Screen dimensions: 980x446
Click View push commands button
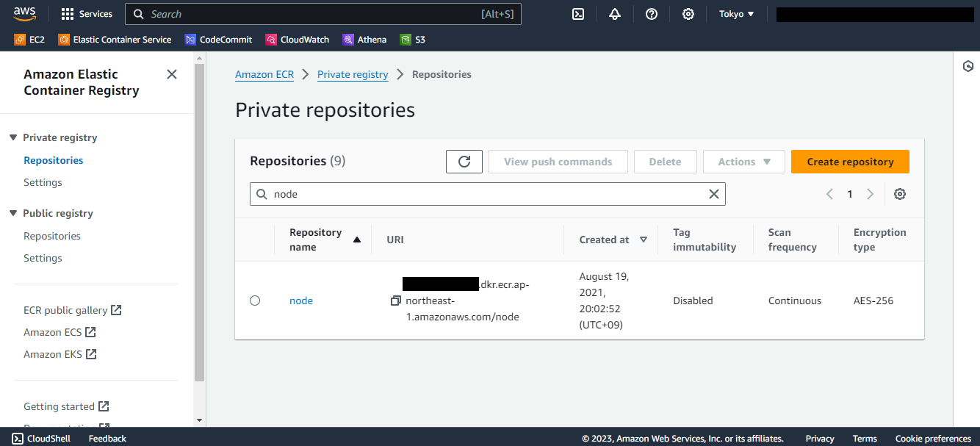pyautogui.click(x=558, y=162)
